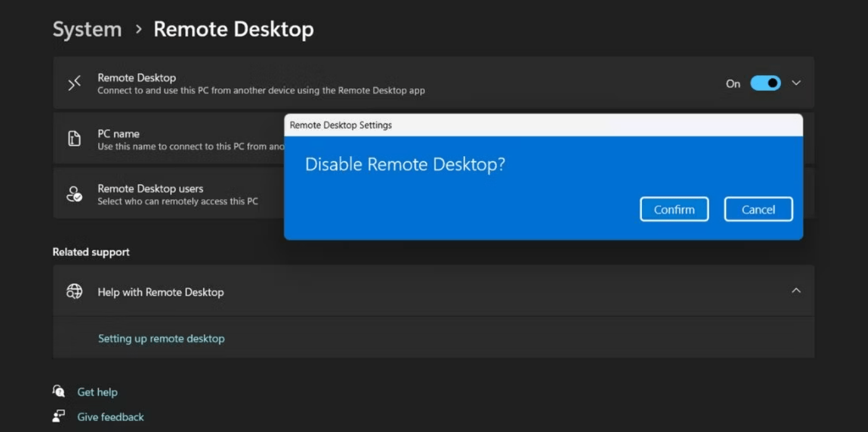
Task: Click the Remote Desktop connection icon
Action: coord(74,82)
